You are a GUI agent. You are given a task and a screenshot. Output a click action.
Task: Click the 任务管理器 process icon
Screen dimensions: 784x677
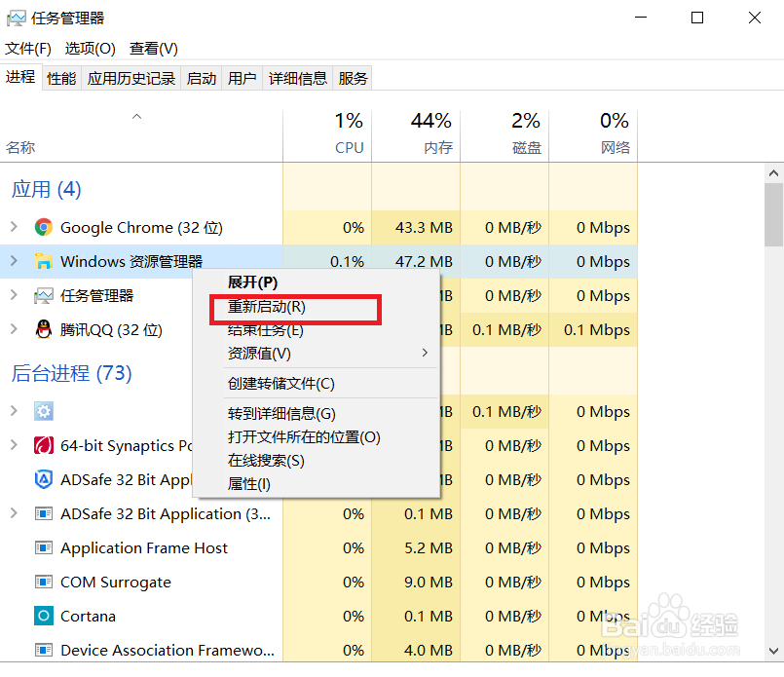pos(44,295)
